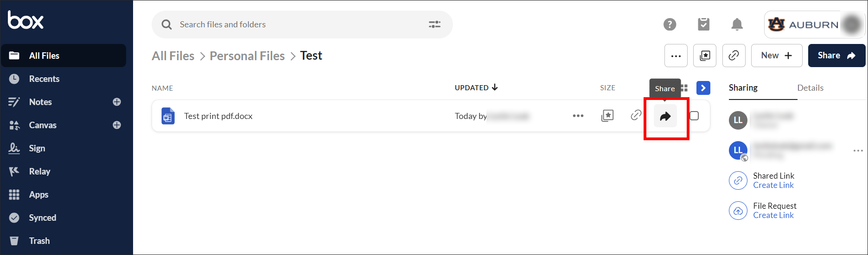This screenshot has width=868, height=255.
Task: Open New dropdown button
Action: click(777, 56)
